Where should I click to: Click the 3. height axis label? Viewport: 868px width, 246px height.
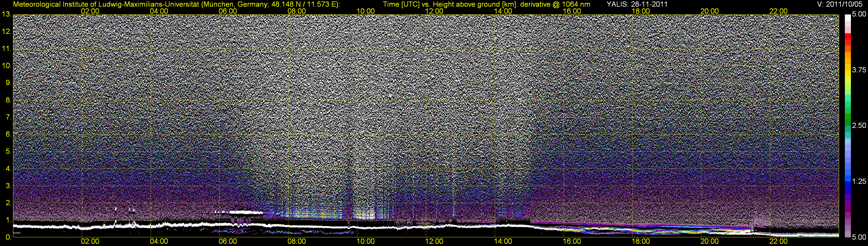pos(8,186)
